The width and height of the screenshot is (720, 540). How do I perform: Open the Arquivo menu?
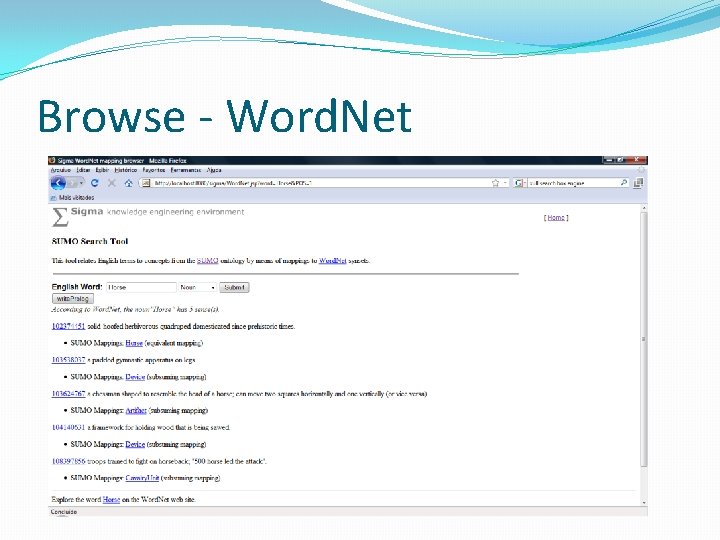[x=61, y=170]
